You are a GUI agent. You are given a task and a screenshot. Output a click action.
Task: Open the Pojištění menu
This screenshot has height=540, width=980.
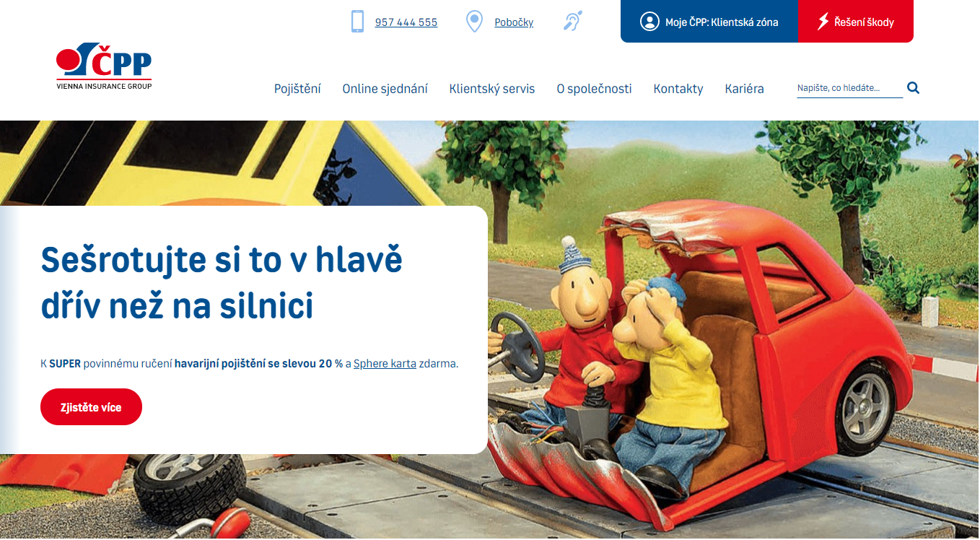(x=297, y=89)
